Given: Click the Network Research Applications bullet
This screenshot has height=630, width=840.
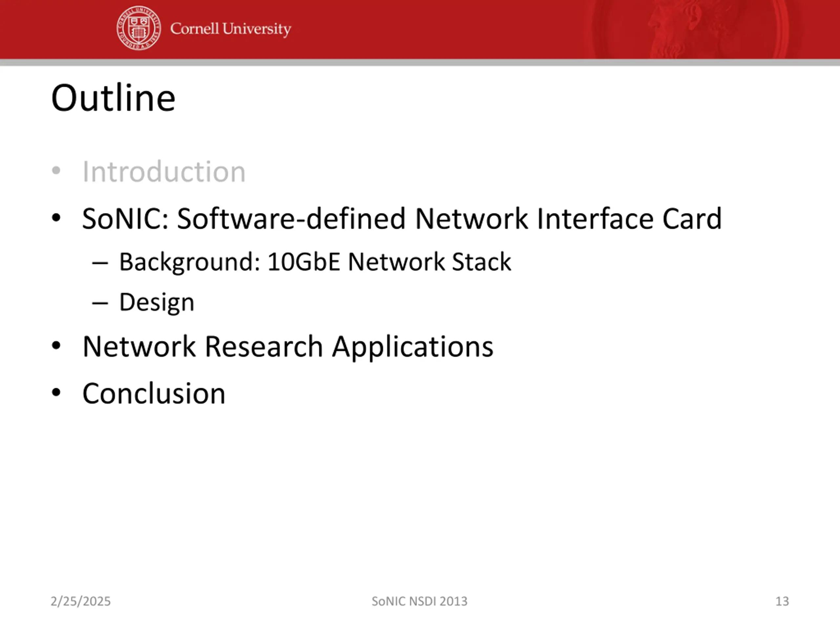Looking at the screenshot, I should 288,347.
